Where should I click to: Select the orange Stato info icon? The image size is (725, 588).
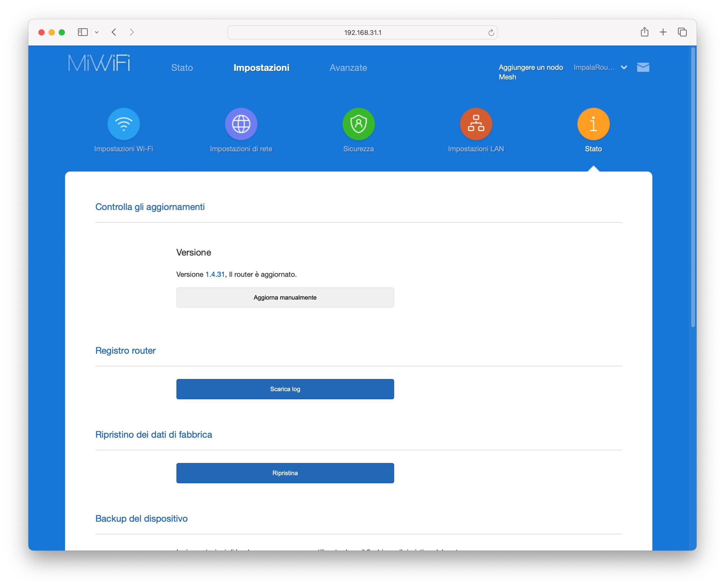(x=593, y=124)
